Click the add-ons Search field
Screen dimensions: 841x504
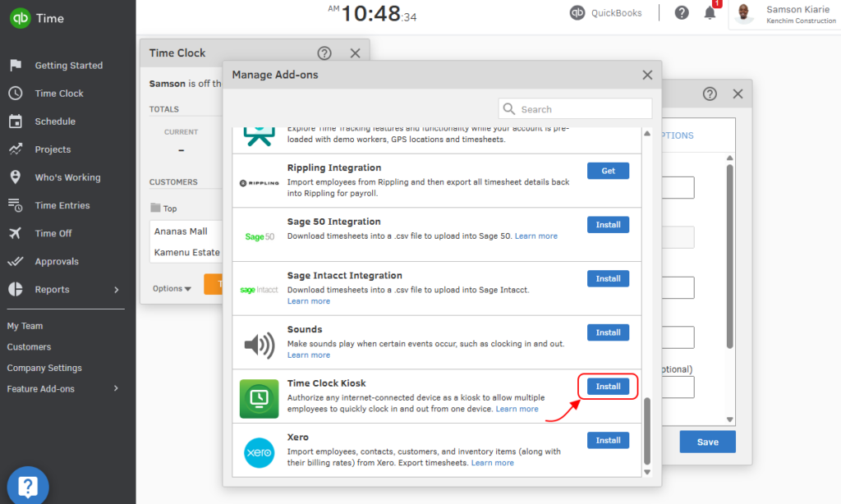575,109
